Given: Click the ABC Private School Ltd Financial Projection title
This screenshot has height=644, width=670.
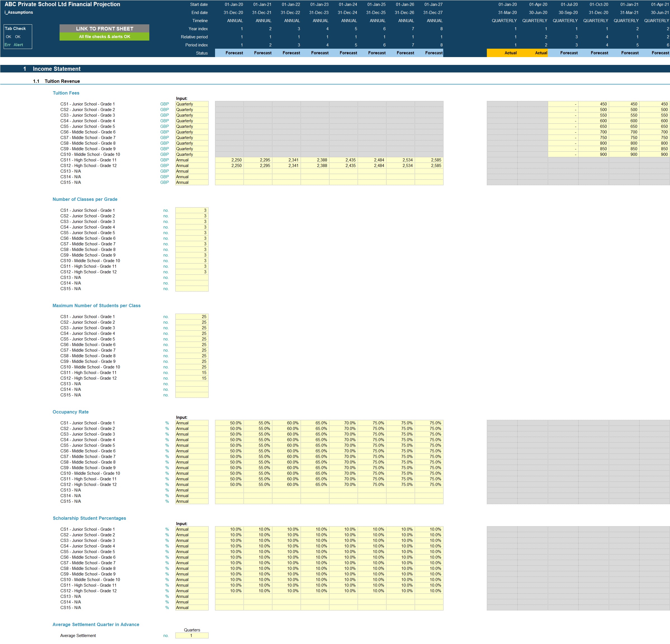Looking at the screenshot, I should coord(62,4).
